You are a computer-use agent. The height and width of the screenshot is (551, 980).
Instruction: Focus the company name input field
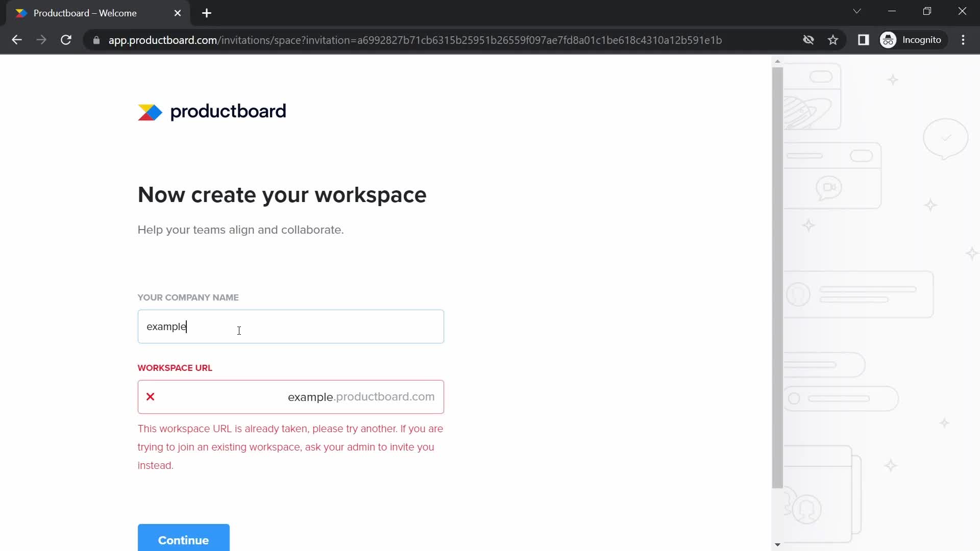tap(291, 327)
